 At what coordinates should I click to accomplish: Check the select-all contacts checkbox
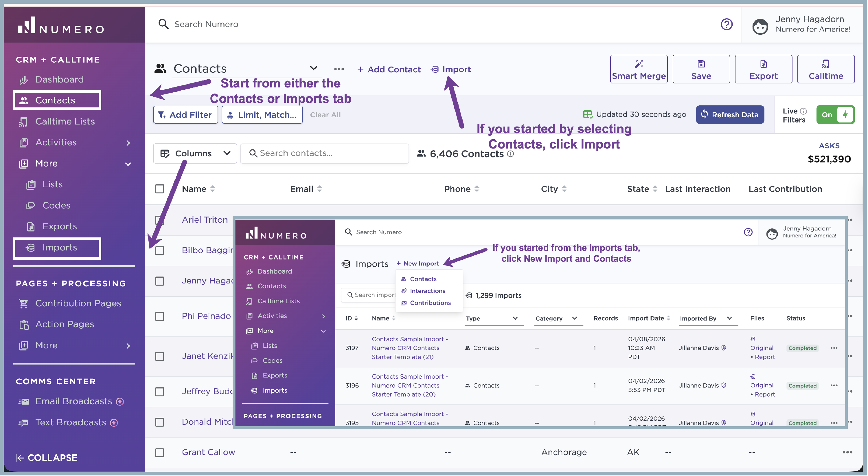[160, 189]
